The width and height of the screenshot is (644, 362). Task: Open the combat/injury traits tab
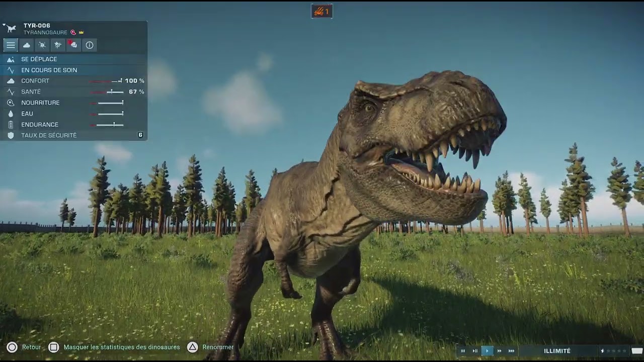[58, 45]
